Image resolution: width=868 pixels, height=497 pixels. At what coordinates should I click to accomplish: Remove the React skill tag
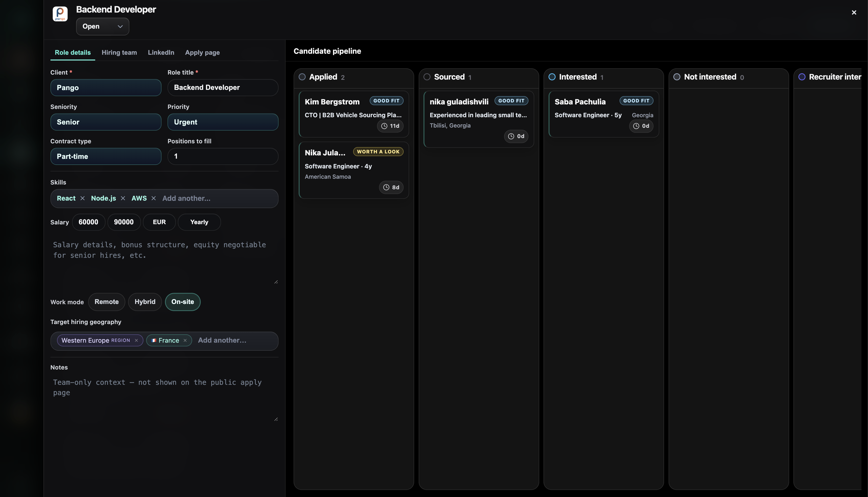[x=82, y=198]
